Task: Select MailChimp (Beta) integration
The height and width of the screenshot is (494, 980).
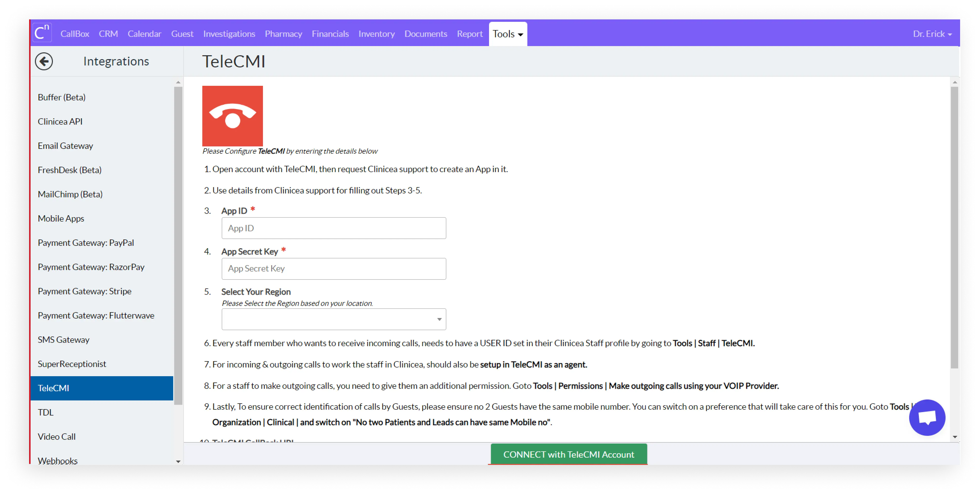Action: [x=102, y=194]
